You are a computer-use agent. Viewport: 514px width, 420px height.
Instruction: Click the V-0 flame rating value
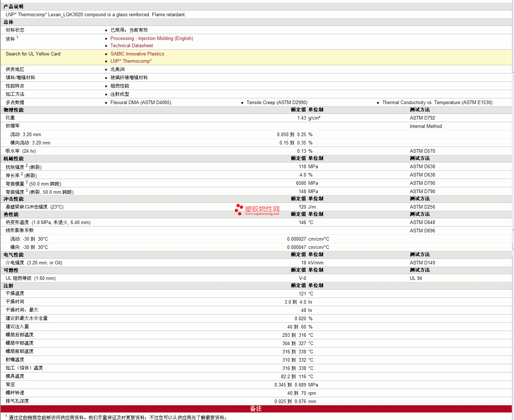coord(303,278)
